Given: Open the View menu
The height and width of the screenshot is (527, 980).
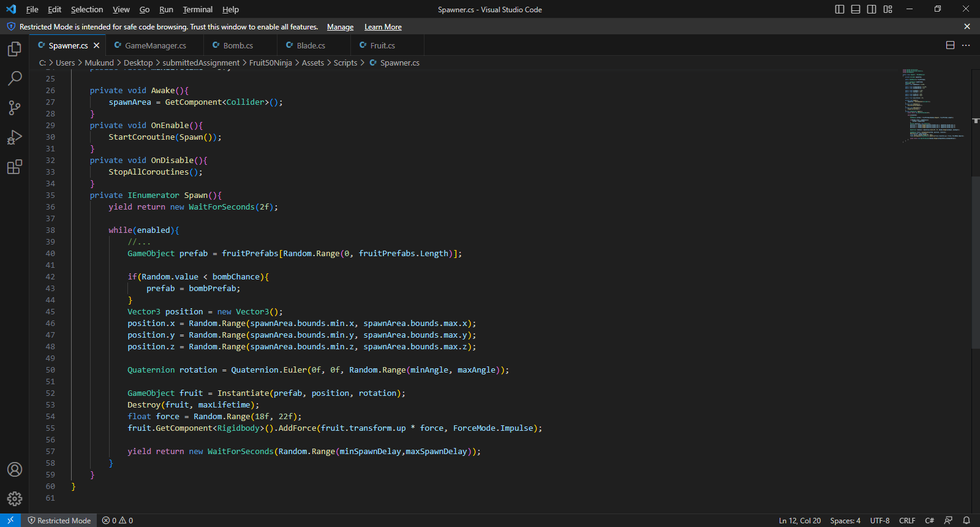Looking at the screenshot, I should [x=121, y=9].
